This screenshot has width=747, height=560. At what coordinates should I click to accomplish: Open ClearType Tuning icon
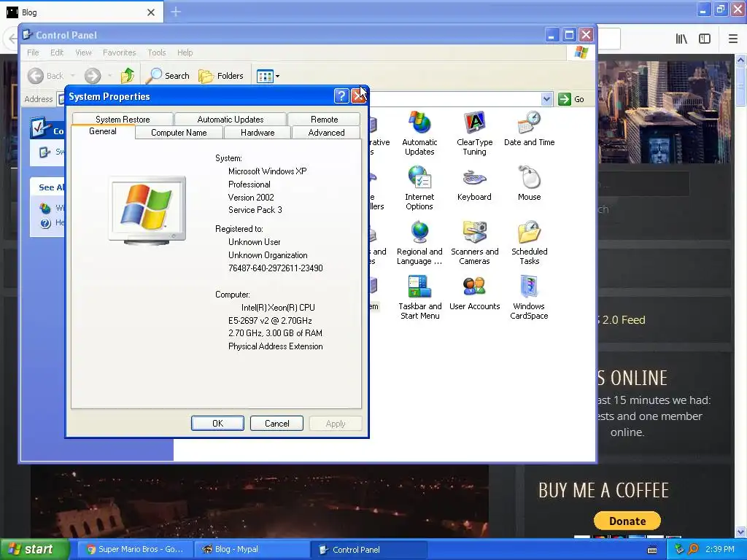click(474, 133)
